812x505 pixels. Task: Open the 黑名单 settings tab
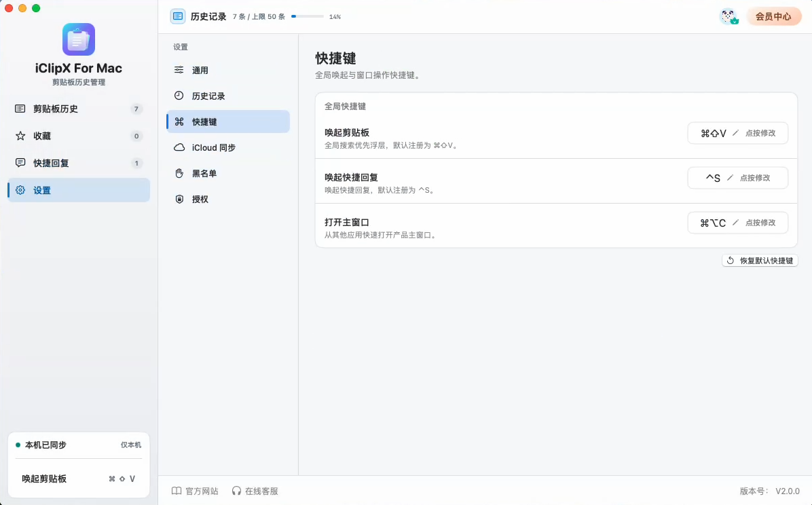[x=228, y=174]
